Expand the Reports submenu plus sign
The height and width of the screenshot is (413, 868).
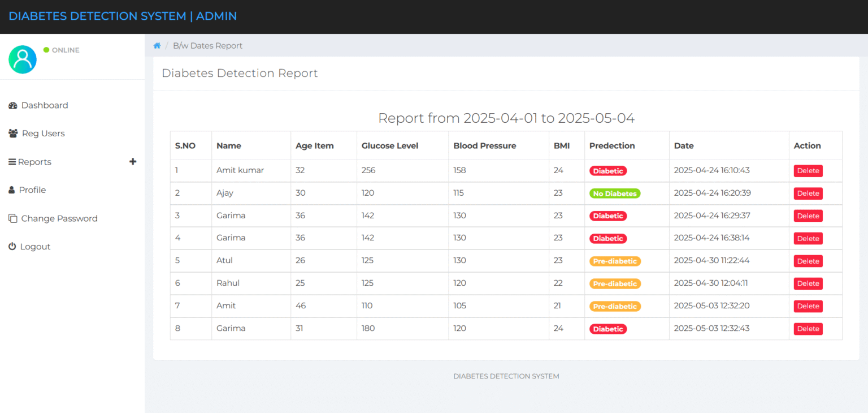point(133,162)
